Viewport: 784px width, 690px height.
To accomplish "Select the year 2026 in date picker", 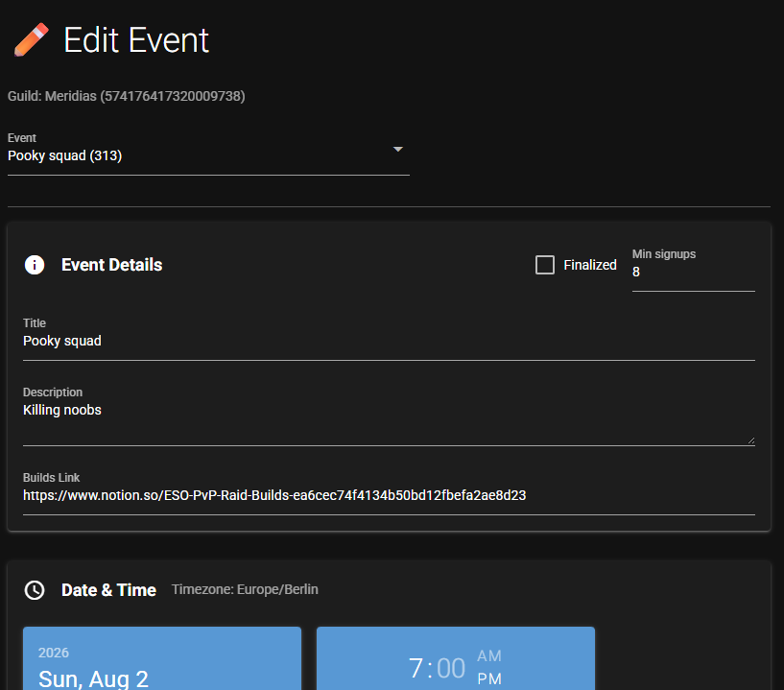I will click(x=54, y=653).
